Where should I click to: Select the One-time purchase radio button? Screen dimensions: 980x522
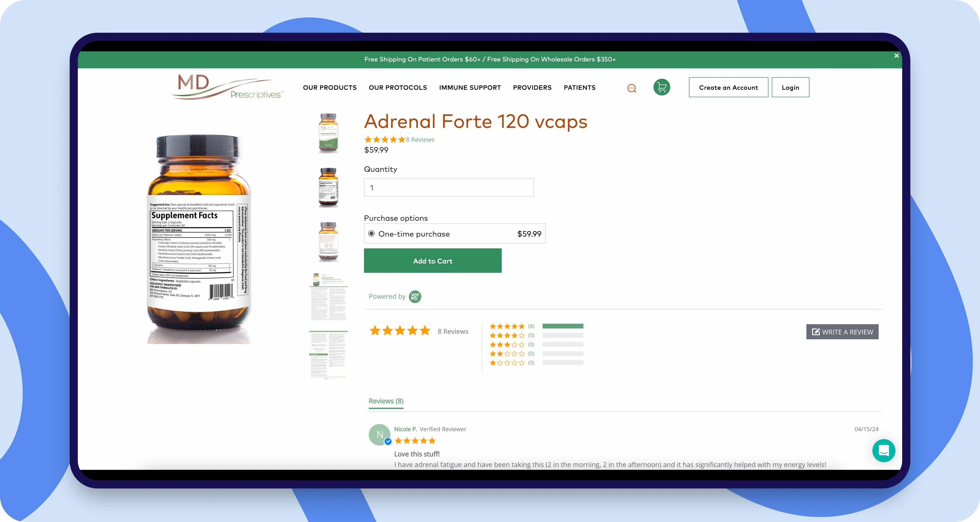pyautogui.click(x=371, y=234)
